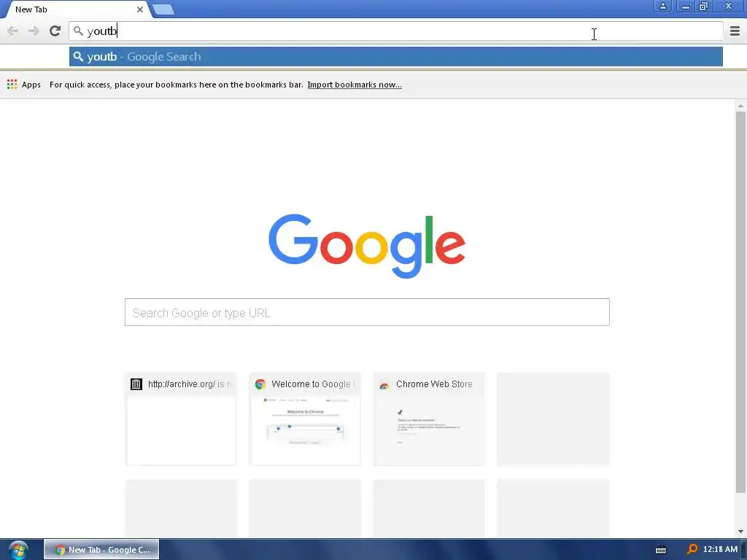The height and width of the screenshot is (560, 747).
Task: Click the vertical scrollbar thumb
Action: click(740, 303)
